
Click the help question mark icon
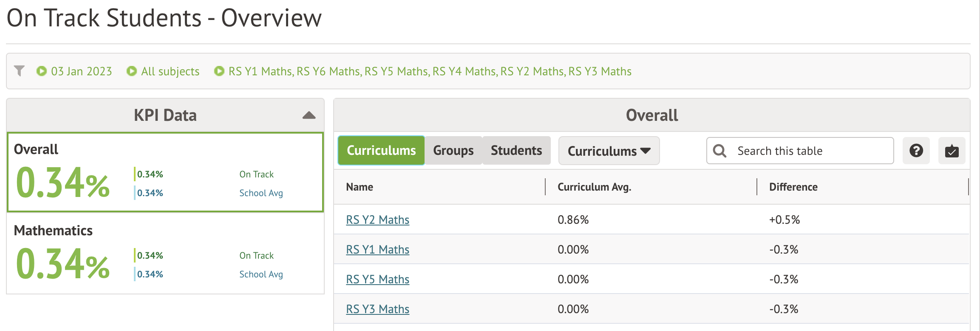[916, 151]
